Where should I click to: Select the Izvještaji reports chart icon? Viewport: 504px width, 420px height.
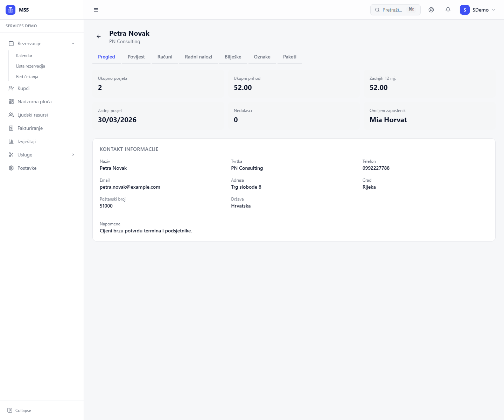11,141
